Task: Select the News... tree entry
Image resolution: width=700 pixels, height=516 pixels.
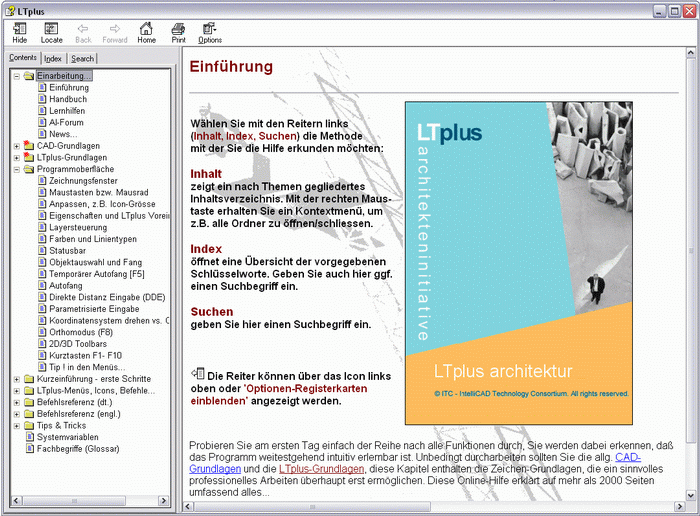Action: (x=63, y=134)
